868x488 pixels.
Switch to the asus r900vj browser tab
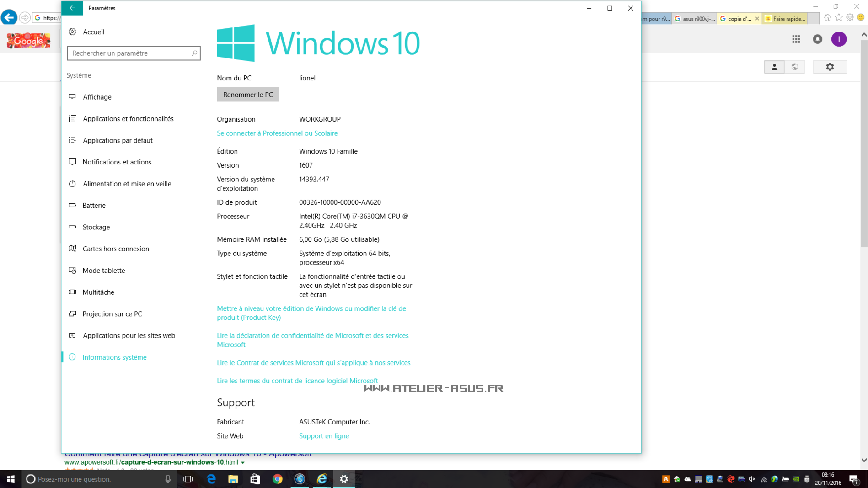[x=694, y=19]
